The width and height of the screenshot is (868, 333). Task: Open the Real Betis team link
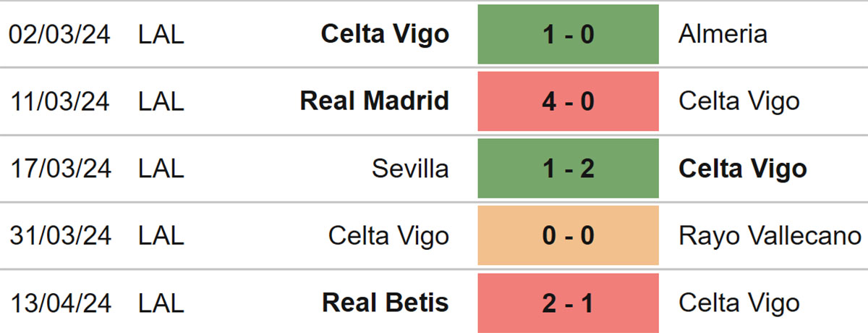pyautogui.click(x=386, y=303)
